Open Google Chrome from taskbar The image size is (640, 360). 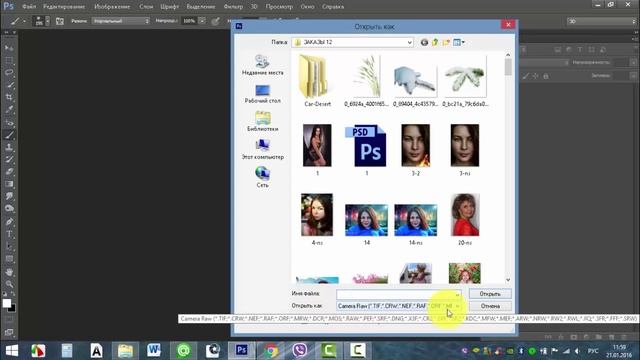tap(270, 351)
